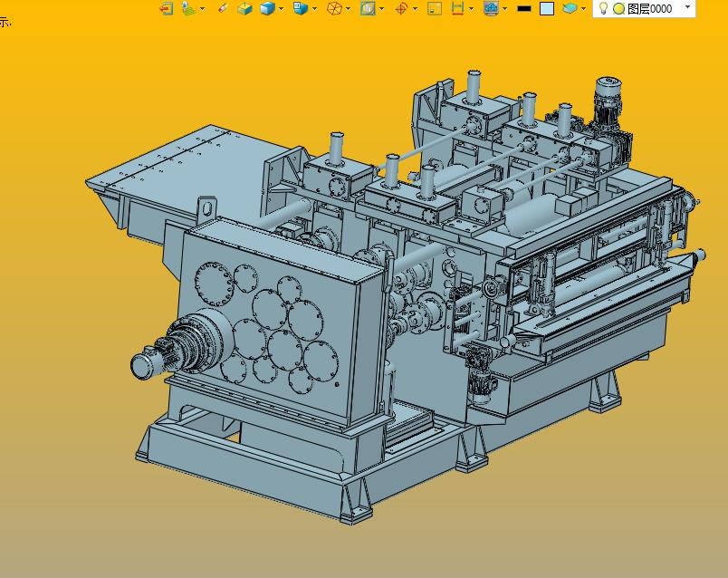728x578 pixels.
Task: Expand the monitor display dropdown arrow
Action: point(504,9)
